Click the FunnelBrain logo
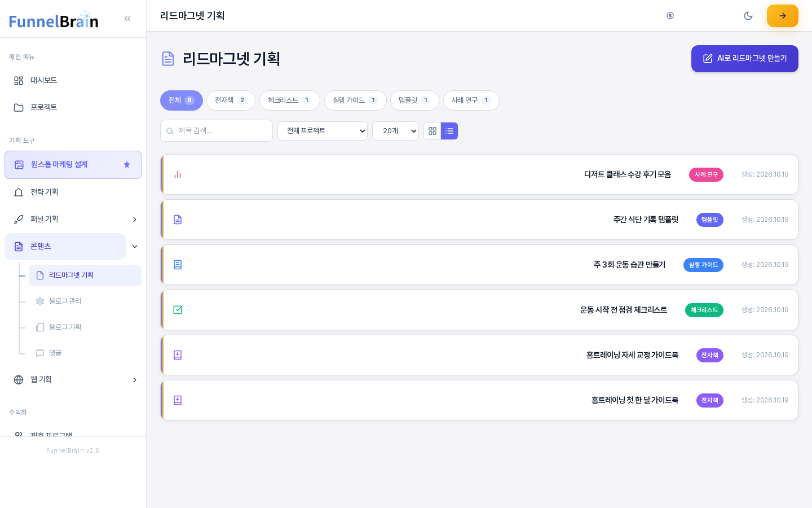The image size is (812, 508). pos(54,20)
